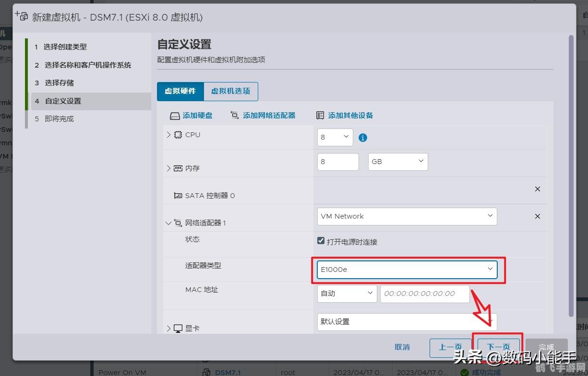Uncheck 打开电源时连接 checkbox

click(321, 240)
